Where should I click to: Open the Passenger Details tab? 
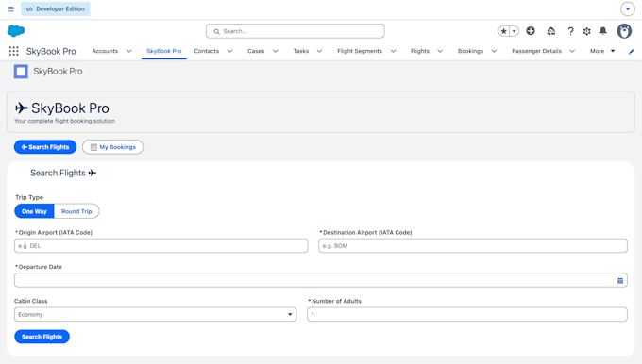click(x=537, y=51)
